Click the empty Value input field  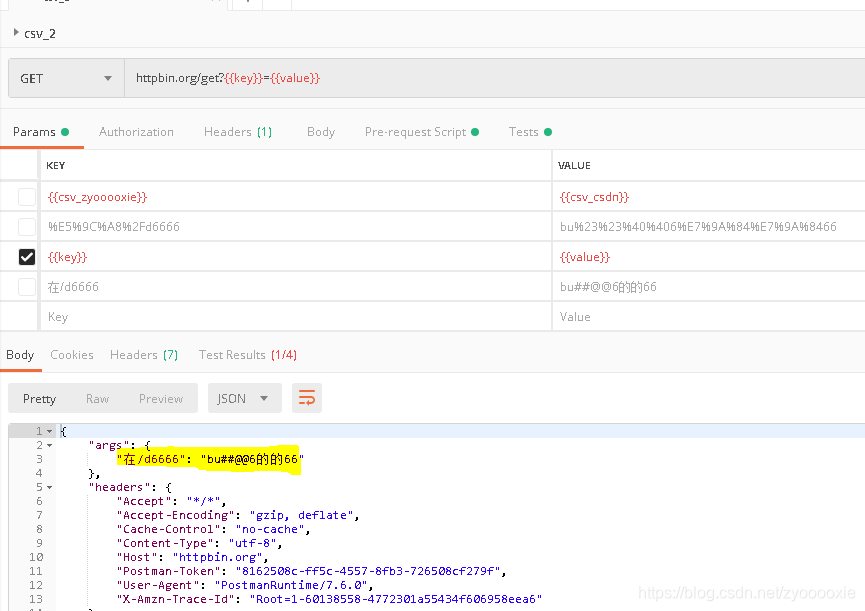pos(709,317)
